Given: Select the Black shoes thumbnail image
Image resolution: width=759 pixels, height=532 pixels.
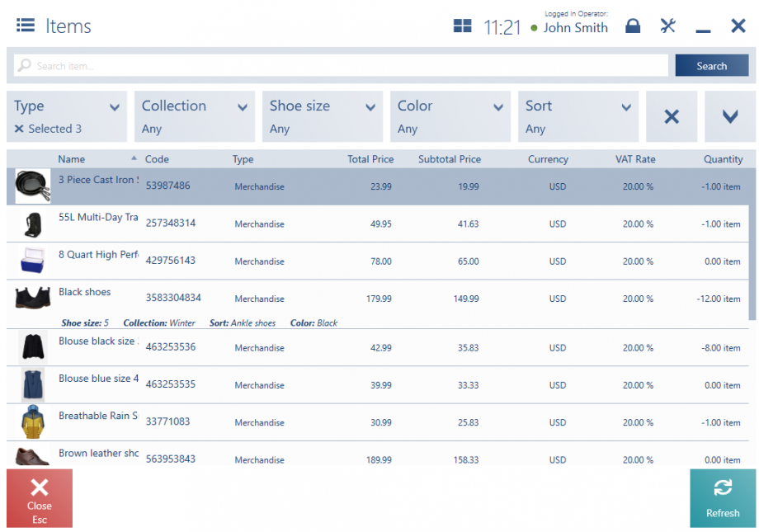Looking at the screenshot, I should pyautogui.click(x=32, y=299).
